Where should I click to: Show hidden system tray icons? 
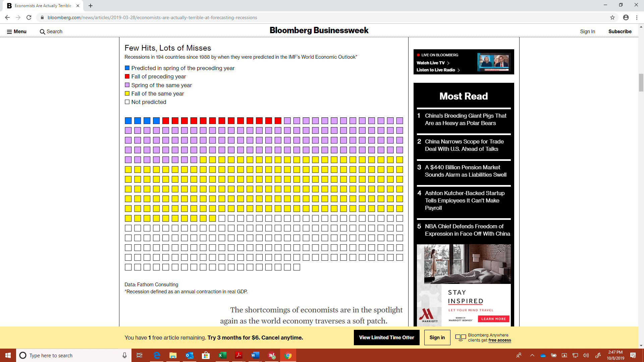click(532, 355)
